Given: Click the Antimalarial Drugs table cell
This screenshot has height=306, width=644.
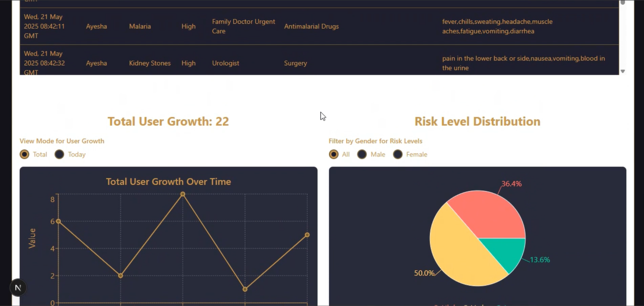Looking at the screenshot, I should pos(311,26).
